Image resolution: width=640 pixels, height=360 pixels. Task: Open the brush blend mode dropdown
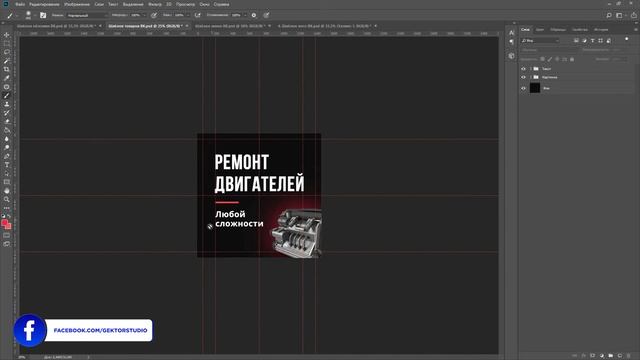pos(87,15)
